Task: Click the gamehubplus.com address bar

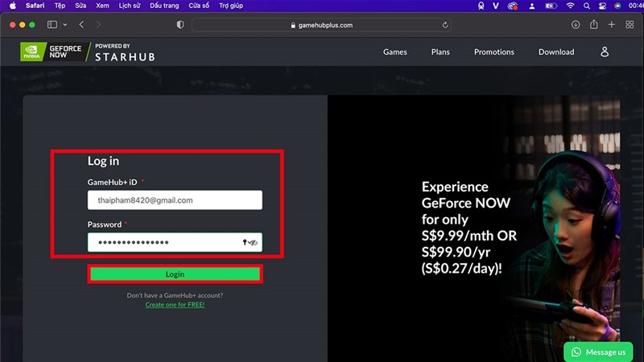Action: tap(321, 25)
